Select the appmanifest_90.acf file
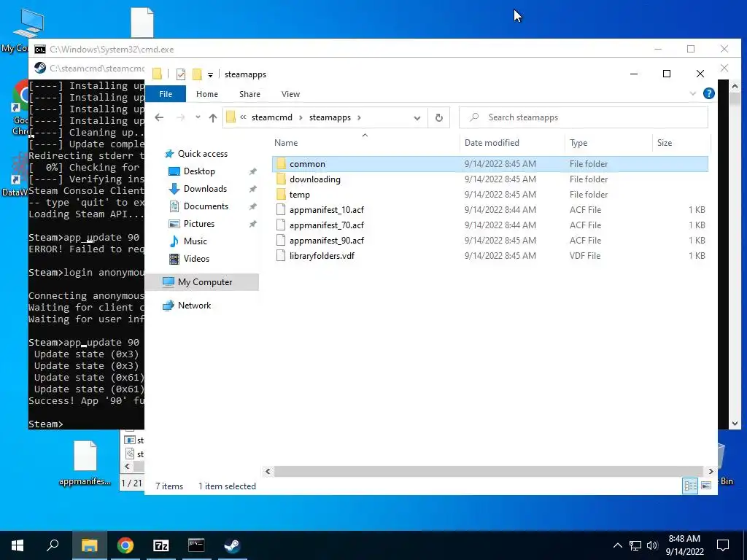The image size is (747, 560). click(x=490, y=240)
